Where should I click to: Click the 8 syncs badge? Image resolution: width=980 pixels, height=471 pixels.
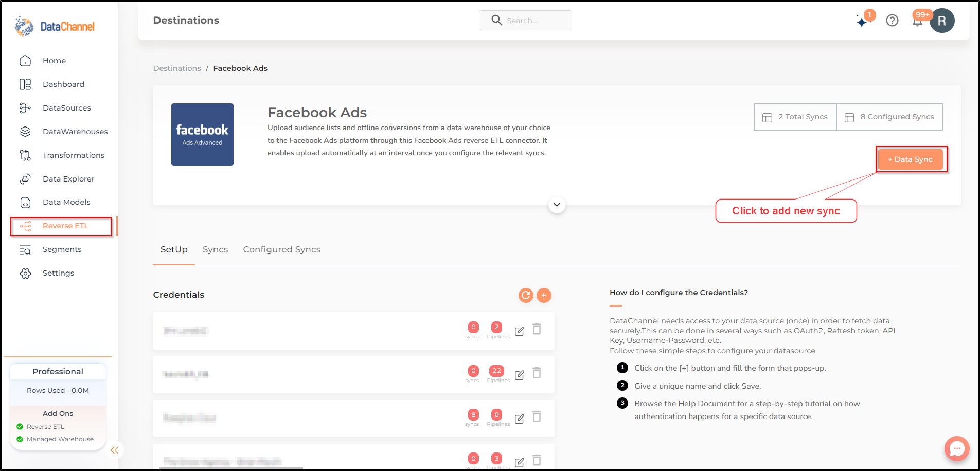(x=473, y=414)
